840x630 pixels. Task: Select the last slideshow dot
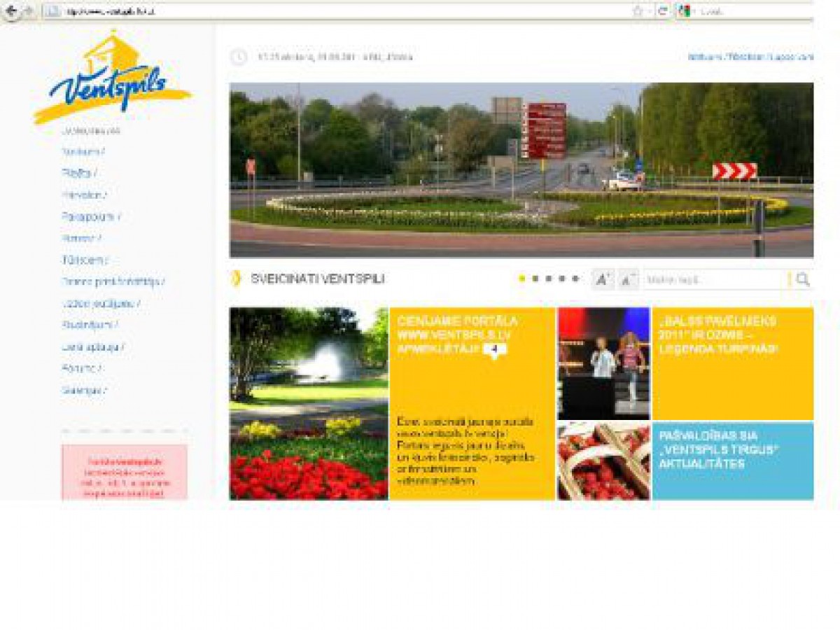point(575,279)
